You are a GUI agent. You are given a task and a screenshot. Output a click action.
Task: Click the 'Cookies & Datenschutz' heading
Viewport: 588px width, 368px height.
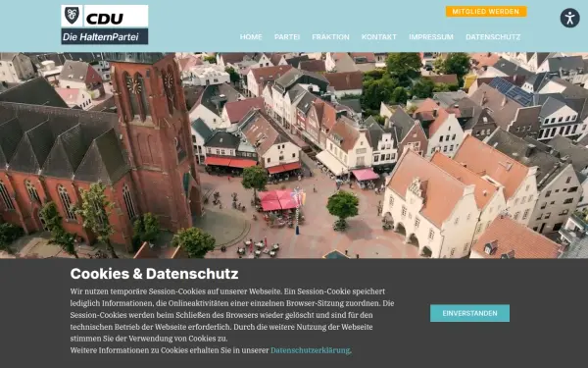click(154, 274)
